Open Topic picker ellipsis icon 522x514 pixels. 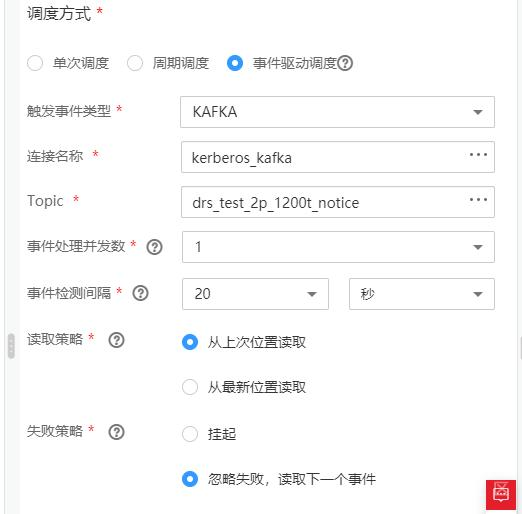click(478, 200)
